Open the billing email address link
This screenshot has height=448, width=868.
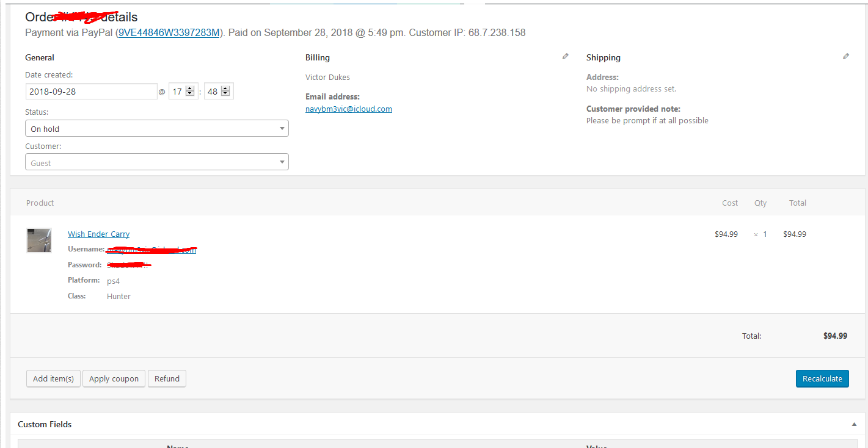pyautogui.click(x=349, y=109)
